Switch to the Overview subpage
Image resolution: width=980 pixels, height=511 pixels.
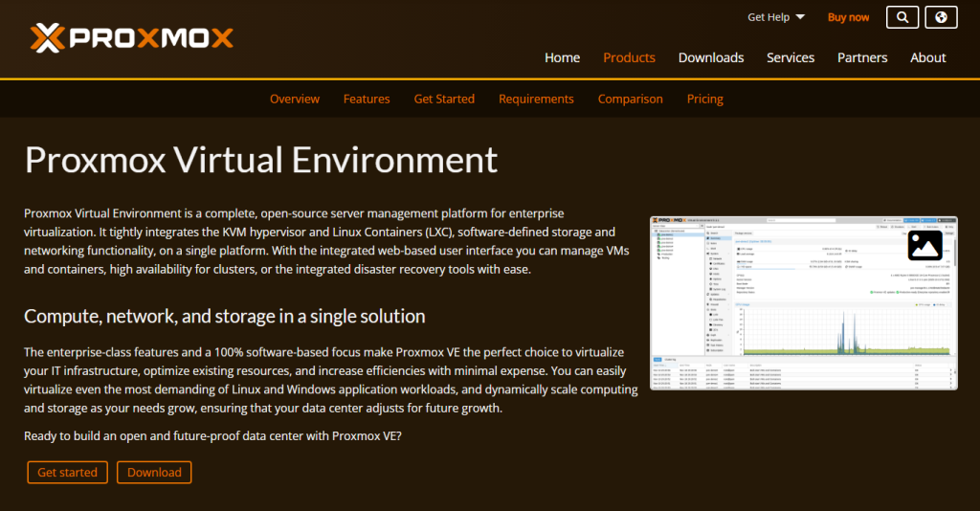coord(295,99)
